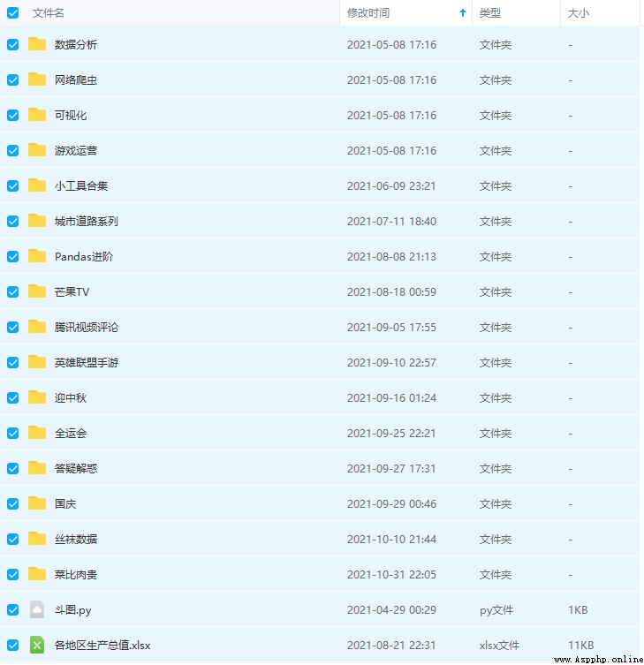Click the 芒果TV folder icon
This screenshot has height=665, width=644.
pos(37,291)
